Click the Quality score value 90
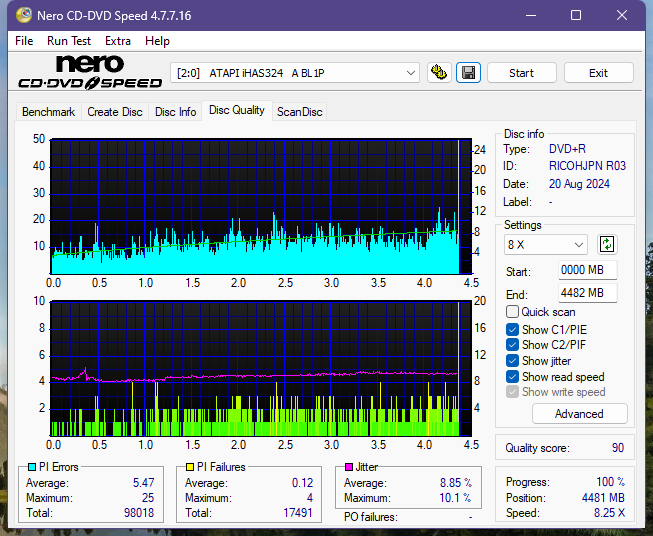 (618, 448)
